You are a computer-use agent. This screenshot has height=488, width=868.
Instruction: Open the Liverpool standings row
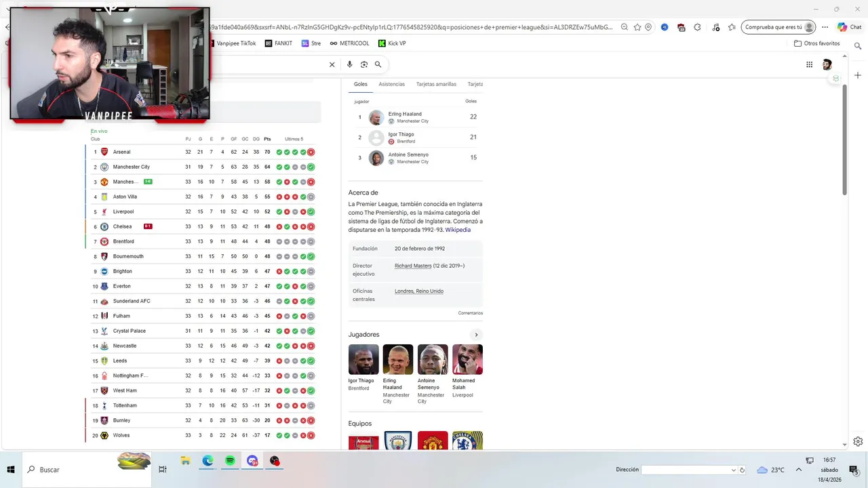[202, 211]
